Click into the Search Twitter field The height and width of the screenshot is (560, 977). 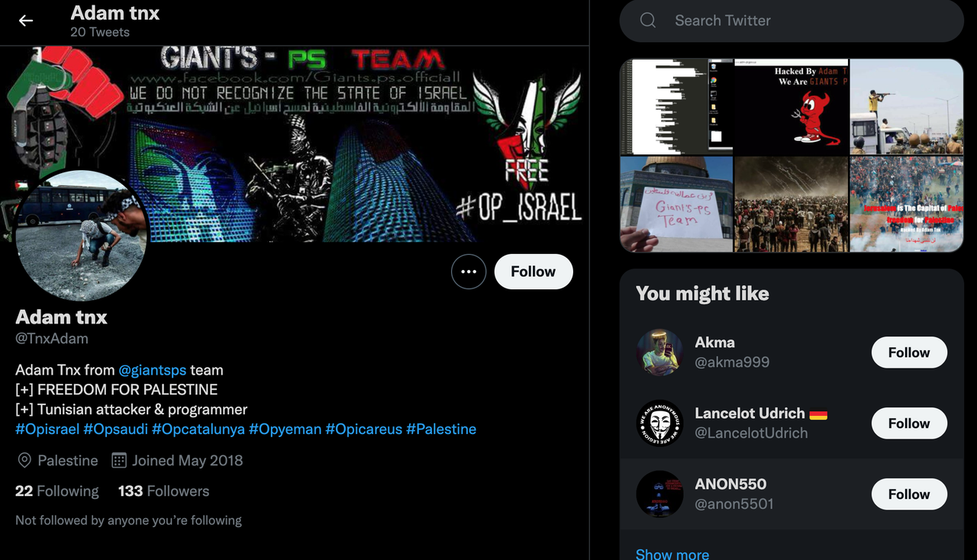coord(792,21)
